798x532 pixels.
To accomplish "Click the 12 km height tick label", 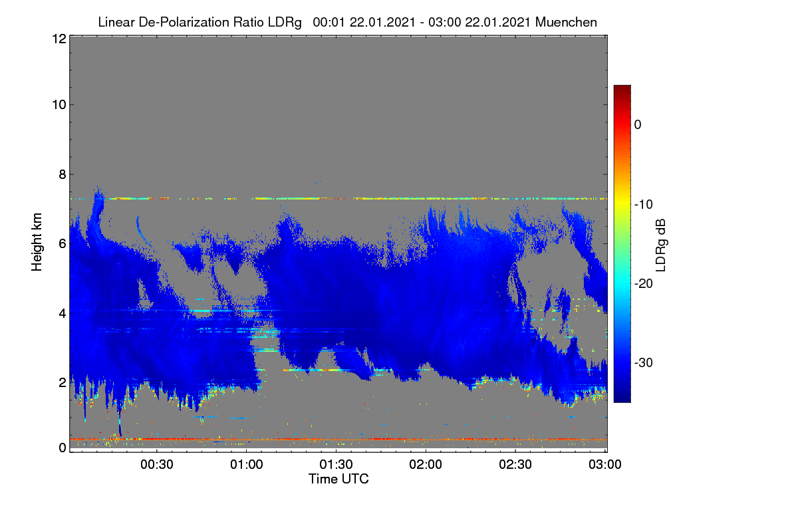I will (x=58, y=39).
